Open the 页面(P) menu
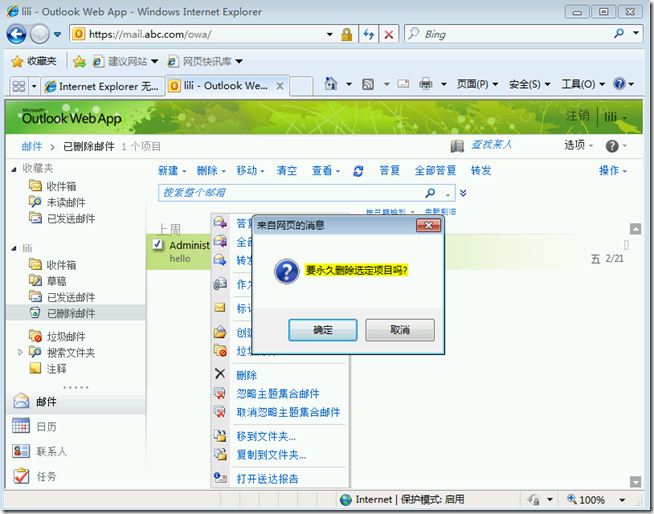 (477, 84)
